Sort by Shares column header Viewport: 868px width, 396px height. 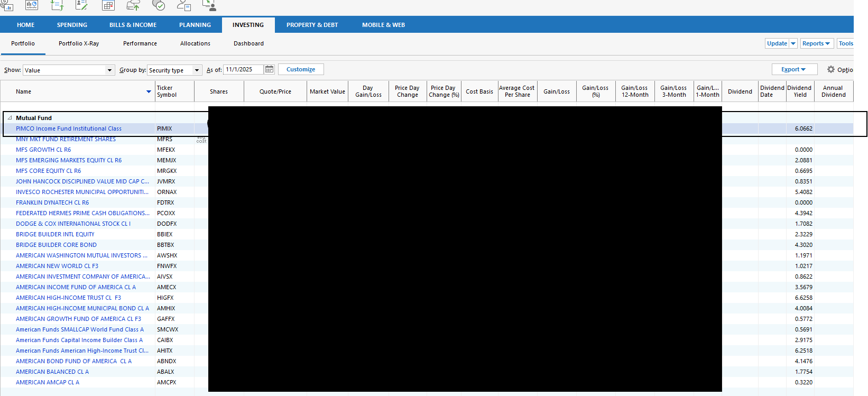[219, 91]
